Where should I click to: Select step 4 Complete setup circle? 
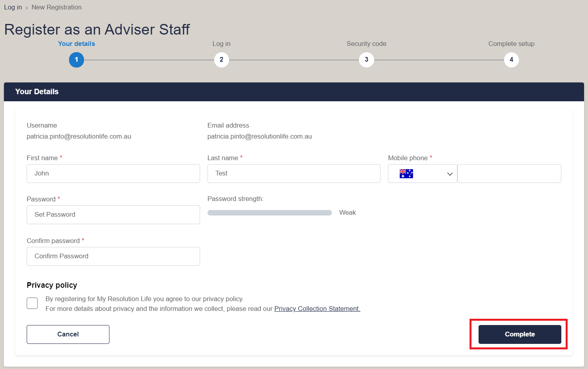coord(512,60)
